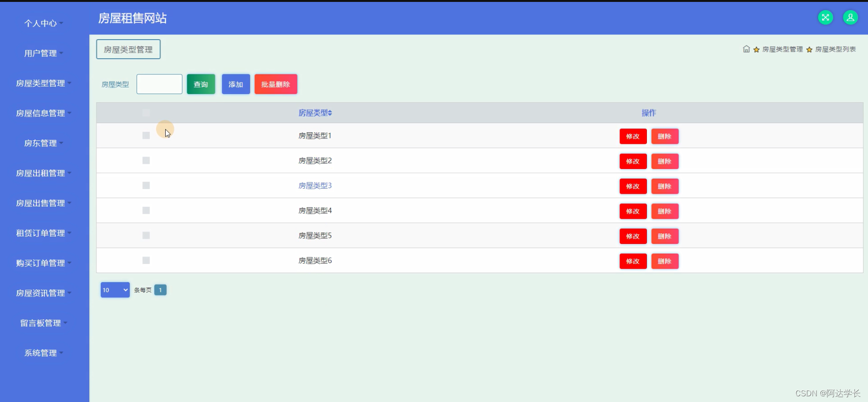This screenshot has width=868, height=402.
Task: Click the green fullscreen icon in header
Action: 826,18
